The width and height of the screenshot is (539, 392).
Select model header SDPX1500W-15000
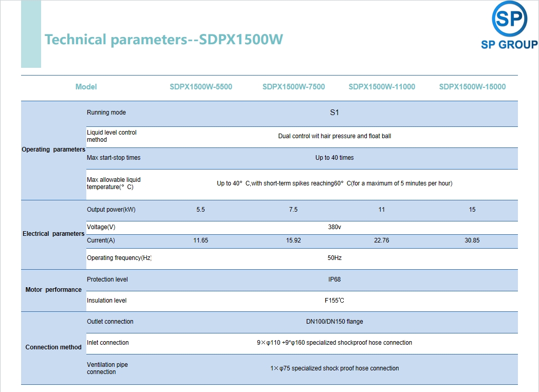(x=472, y=87)
